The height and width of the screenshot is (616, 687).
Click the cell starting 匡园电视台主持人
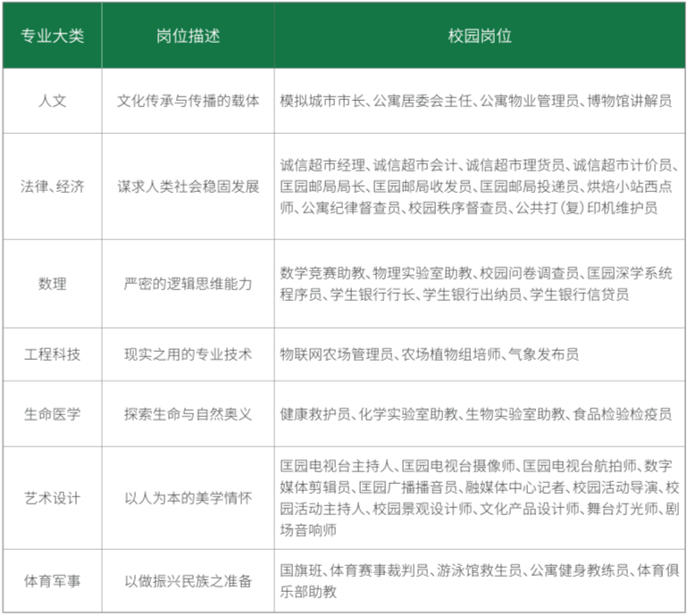coord(480,498)
